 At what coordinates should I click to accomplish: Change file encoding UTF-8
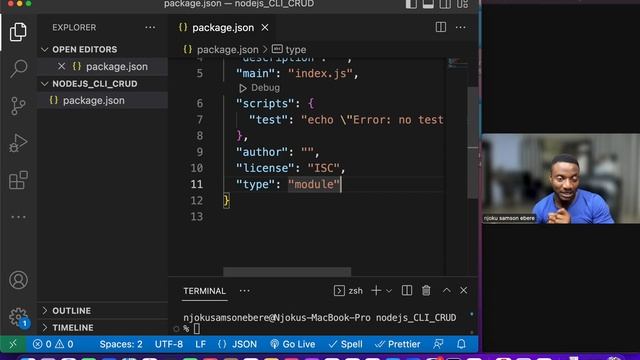pos(169,344)
